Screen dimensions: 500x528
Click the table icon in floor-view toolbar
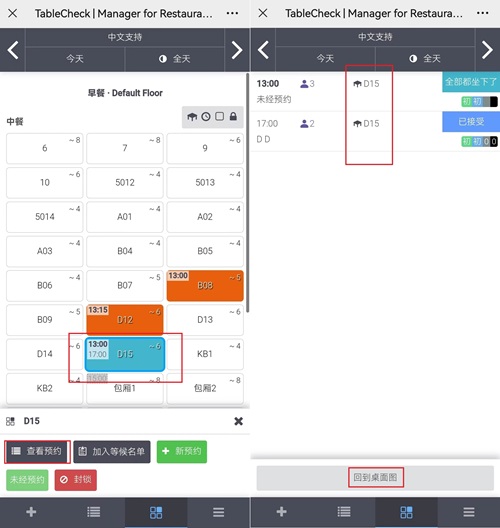(192, 117)
